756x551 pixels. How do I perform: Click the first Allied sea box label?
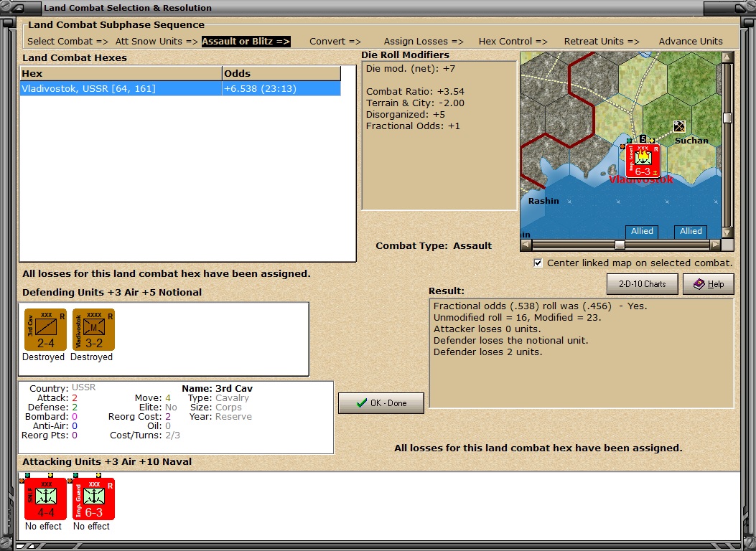tap(643, 231)
